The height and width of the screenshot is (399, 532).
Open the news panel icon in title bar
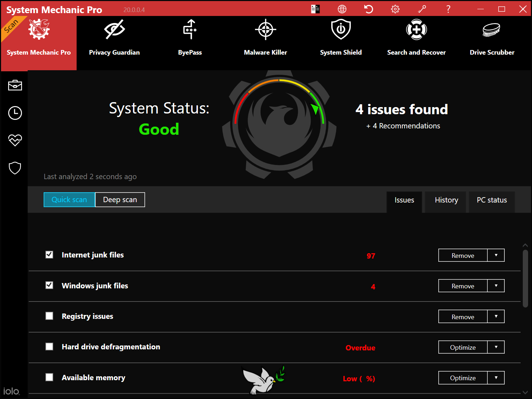315,9
